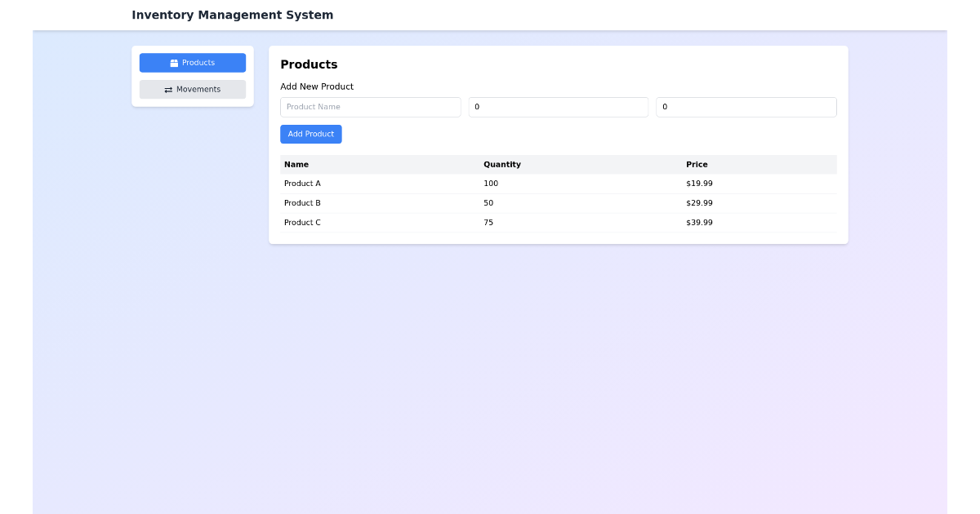Screen dimensions: 980x514
Task: Click the Add Product button
Action: [311, 134]
